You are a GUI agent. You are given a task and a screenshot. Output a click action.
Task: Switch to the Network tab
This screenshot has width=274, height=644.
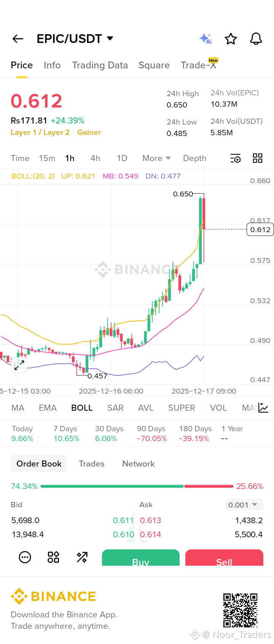coord(139,464)
